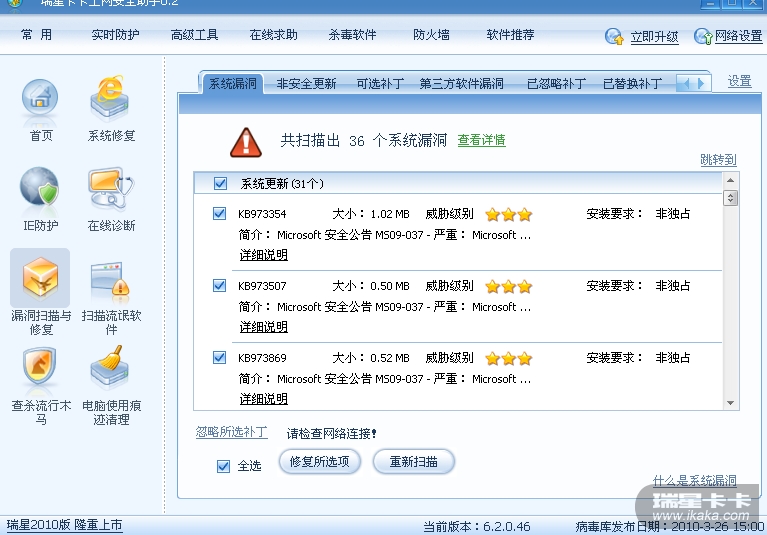Click the KB973507 patch name text

[262, 286]
